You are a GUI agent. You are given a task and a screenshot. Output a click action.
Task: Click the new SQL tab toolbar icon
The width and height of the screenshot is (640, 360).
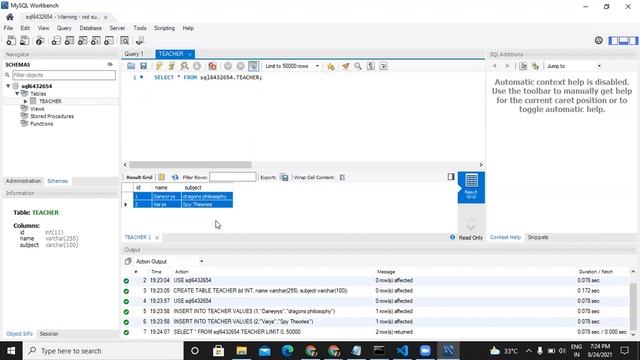click(x=11, y=40)
